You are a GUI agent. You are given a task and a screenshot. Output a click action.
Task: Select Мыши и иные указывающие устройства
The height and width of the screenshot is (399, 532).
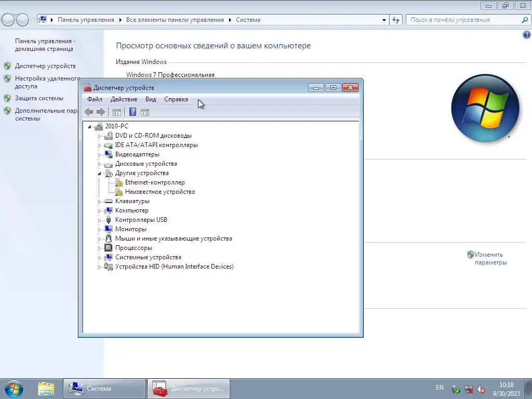[x=174, y=238]
